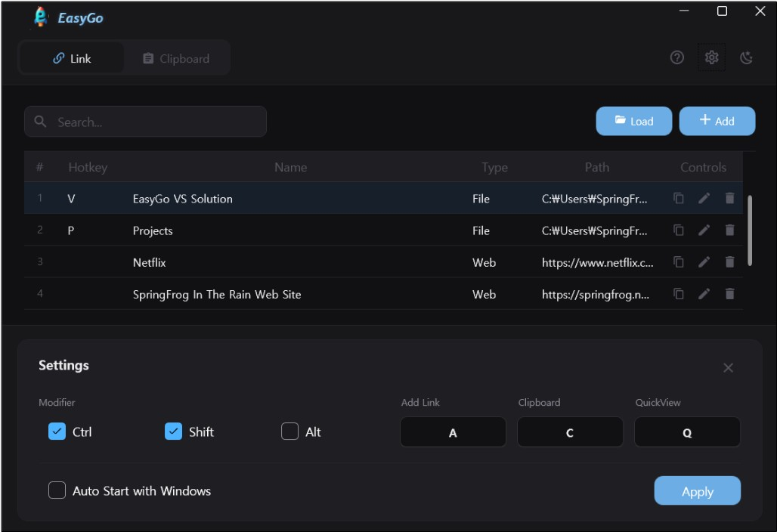Maximize the EasyGo window
The image size is (777, 532).
point(722,11)
